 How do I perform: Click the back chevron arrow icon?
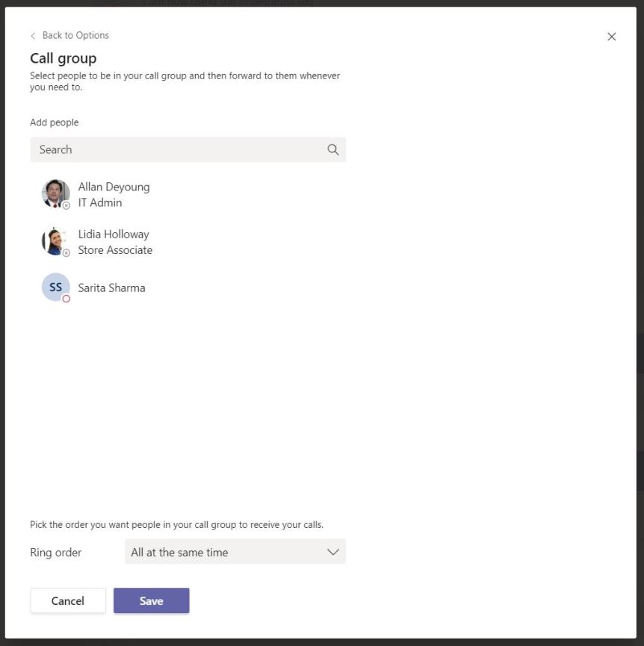point(33,36)
